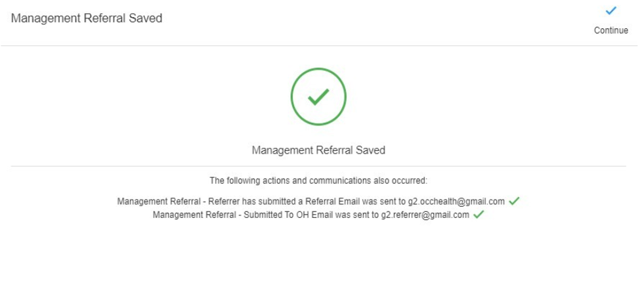Click checkmark beside g2.occhealth@gmail.com email line
The width and height of the screenshot is (644, 281).
click(x=514, y=202)
